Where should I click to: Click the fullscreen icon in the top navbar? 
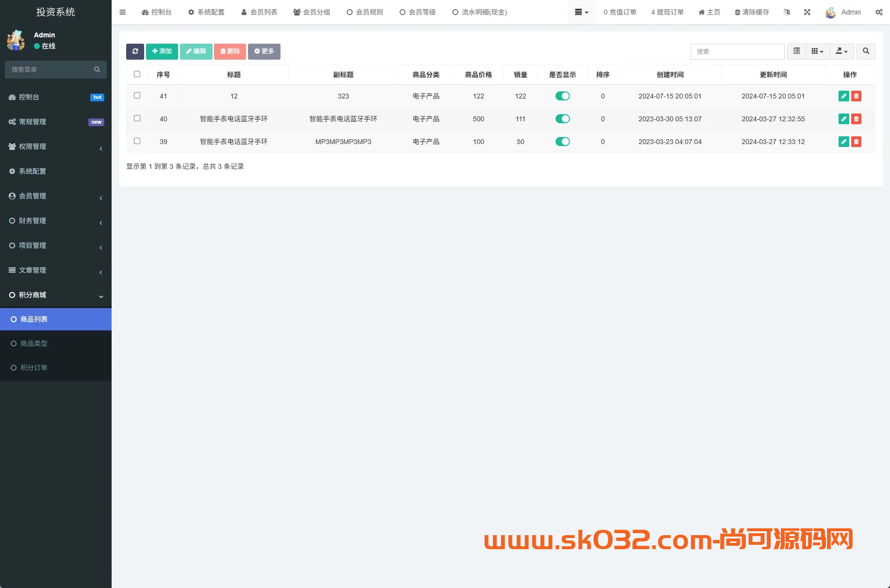(807, 12)
